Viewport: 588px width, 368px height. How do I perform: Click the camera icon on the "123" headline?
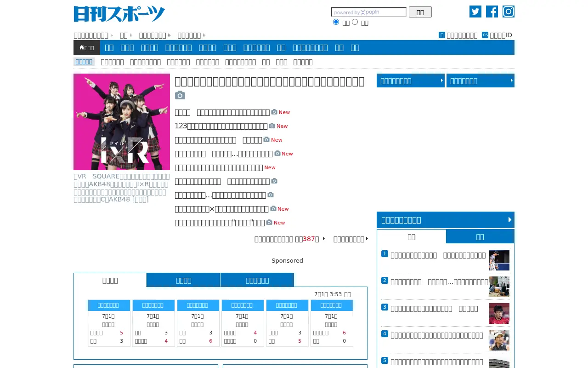pyautogui.click(x=272, y=126)
